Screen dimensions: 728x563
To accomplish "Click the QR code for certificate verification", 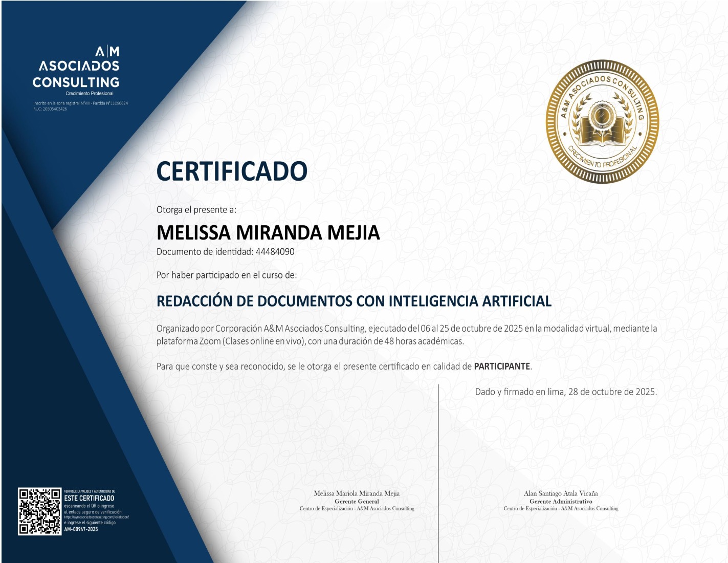I will tap(39, 511).
